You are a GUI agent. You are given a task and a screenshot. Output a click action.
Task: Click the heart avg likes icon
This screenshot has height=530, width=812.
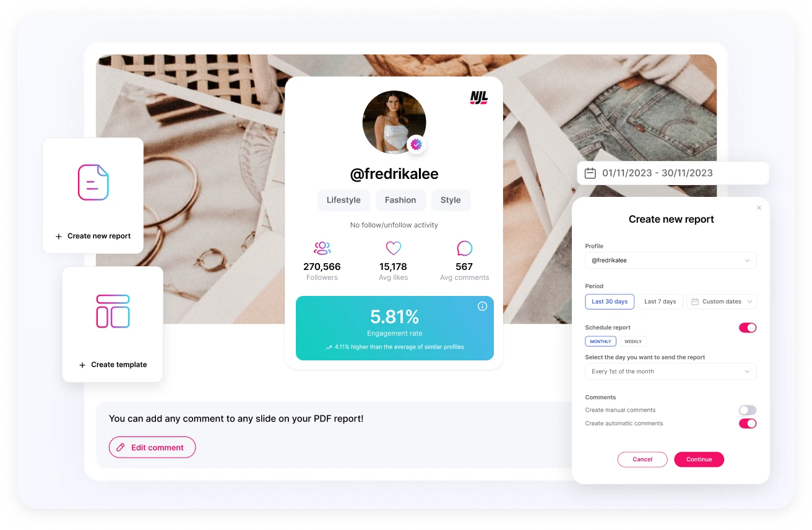click(x=394, y=248)
